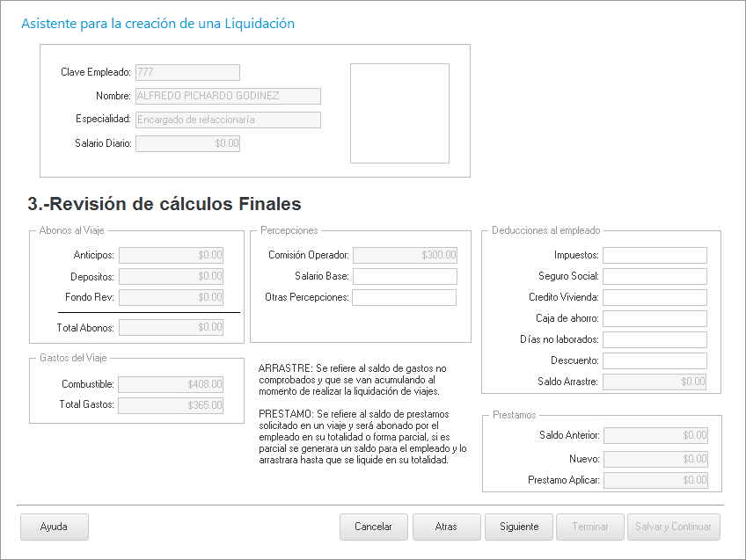Click the Impuestos deduction field

click(x=655, y=255)
